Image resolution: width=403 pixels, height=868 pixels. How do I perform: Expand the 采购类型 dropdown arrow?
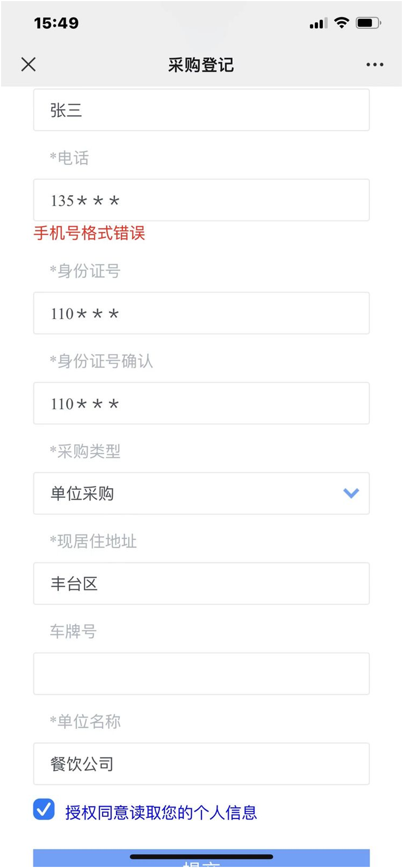tap(351, 493)
